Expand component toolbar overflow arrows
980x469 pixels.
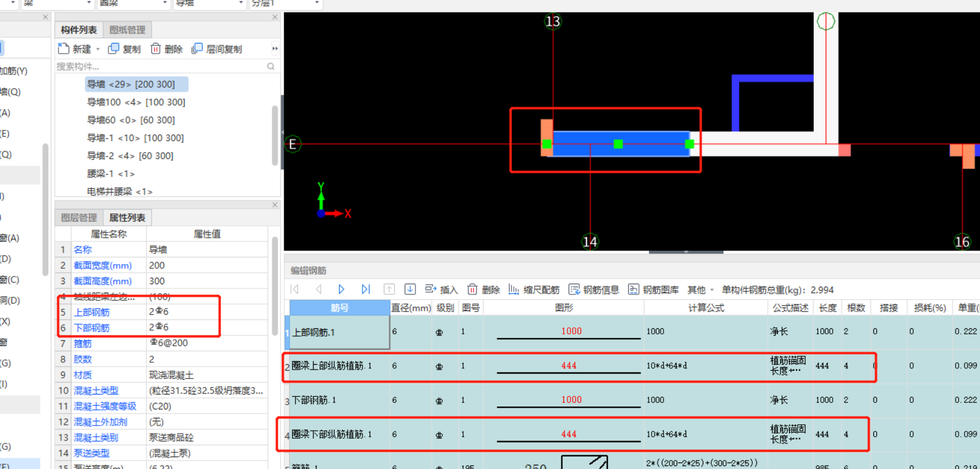pos(275,49)
